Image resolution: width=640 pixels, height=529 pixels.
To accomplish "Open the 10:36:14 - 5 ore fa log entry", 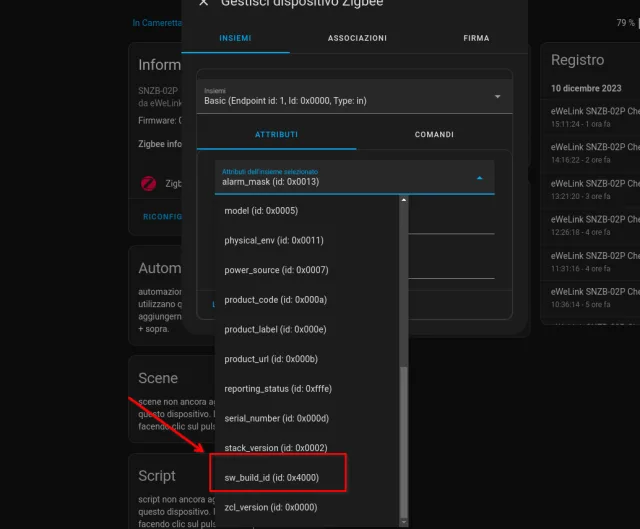I will coord(595,298).
